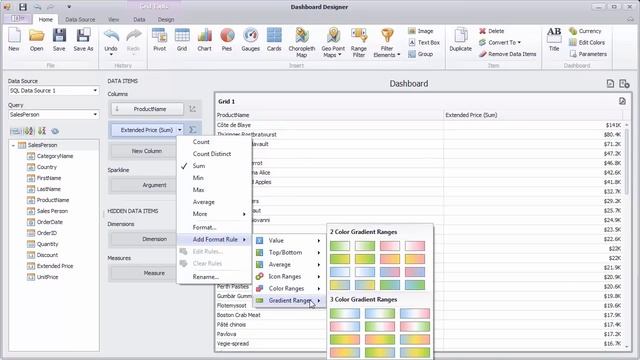Choose the Save As ribbon icon
The width and height of the screenshot is (640, 360).
[x=83, y=40]
